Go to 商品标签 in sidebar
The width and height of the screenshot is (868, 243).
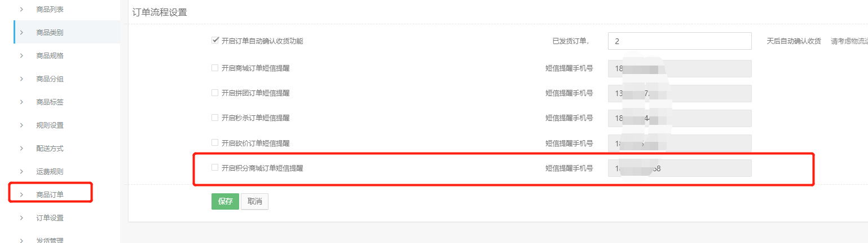pyautogui.click(x=50, y=102)
